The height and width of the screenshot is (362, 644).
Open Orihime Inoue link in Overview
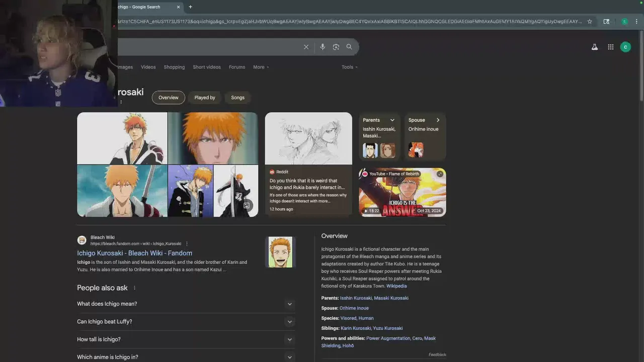coord(354,308)
